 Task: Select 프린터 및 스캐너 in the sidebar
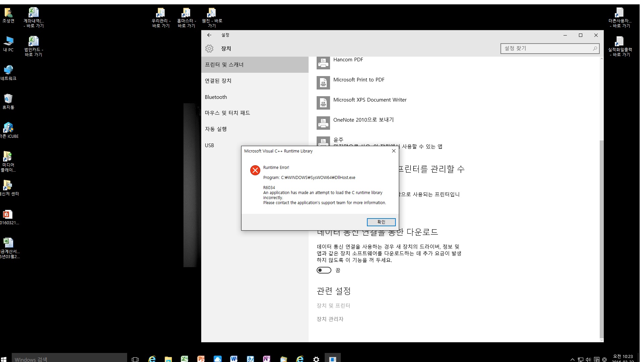point(255,65)
